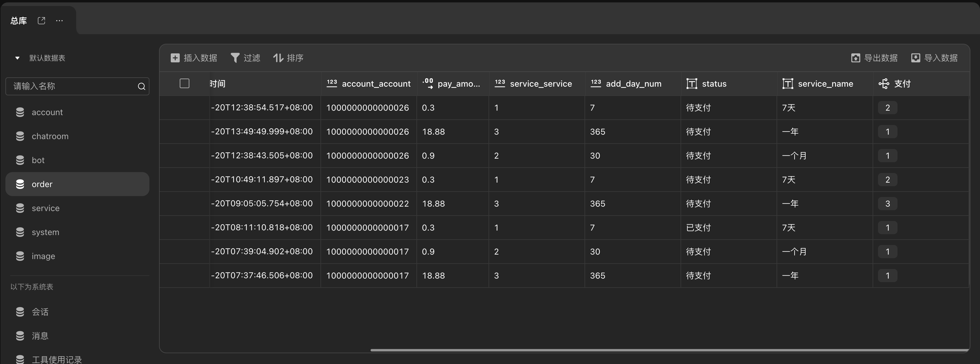Click the status column header
980x364 pixels.
click(x=729, y=84)
